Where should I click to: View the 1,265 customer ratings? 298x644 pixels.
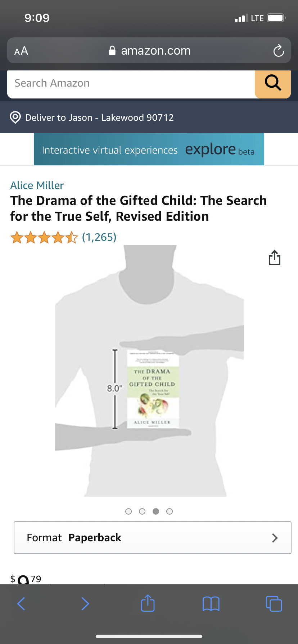(x=99, y=237)
